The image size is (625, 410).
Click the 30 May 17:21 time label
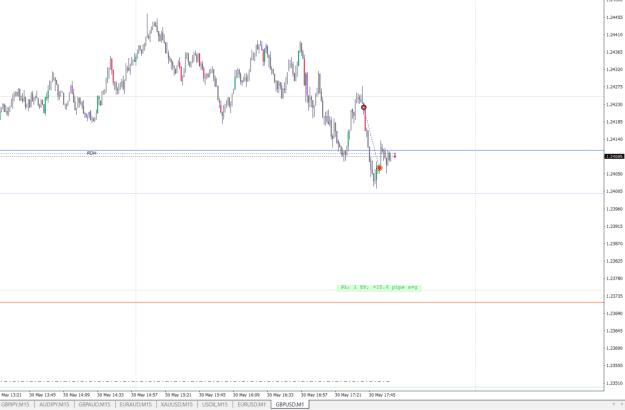pyautogui.click(x=348, y=395)
